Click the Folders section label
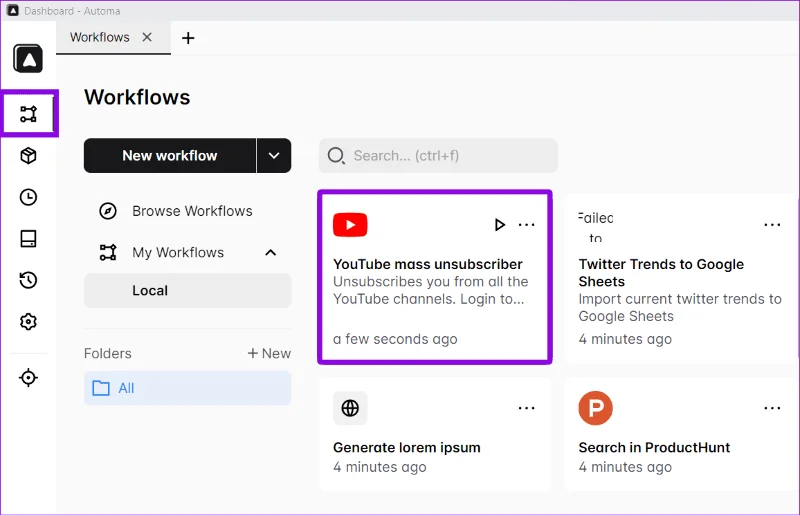The width and height of the screenshot is (800, 516). coord(108,353)
